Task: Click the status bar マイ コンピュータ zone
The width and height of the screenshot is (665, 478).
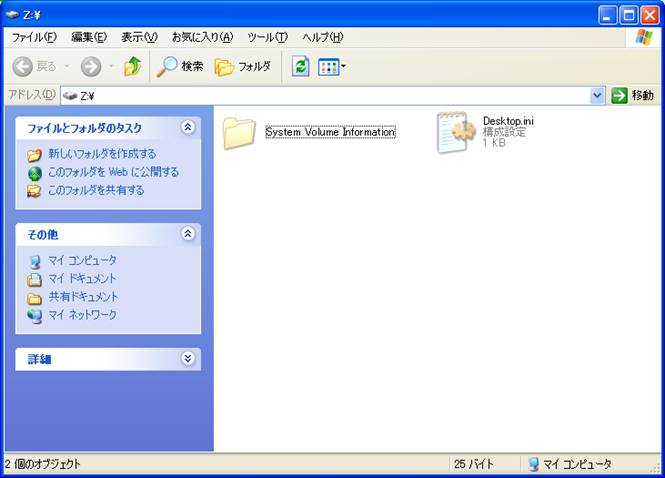Action: point(570,464)
